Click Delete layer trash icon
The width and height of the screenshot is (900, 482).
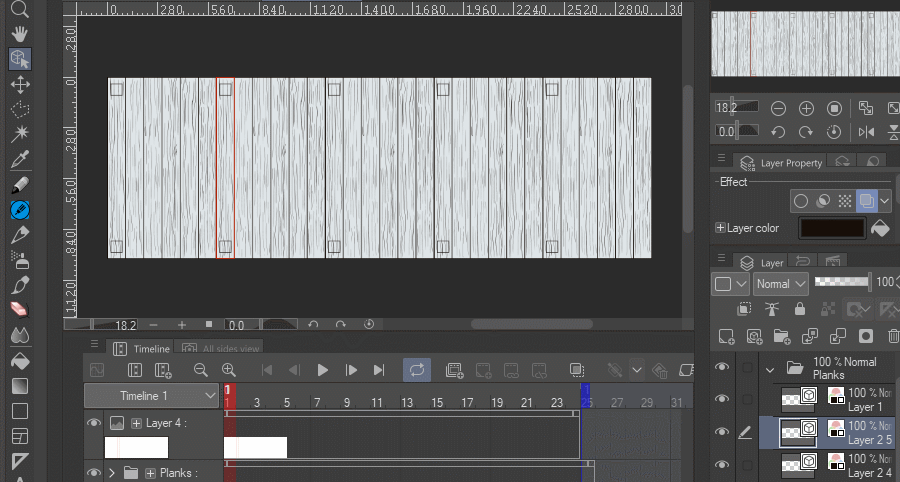[893, 336]
